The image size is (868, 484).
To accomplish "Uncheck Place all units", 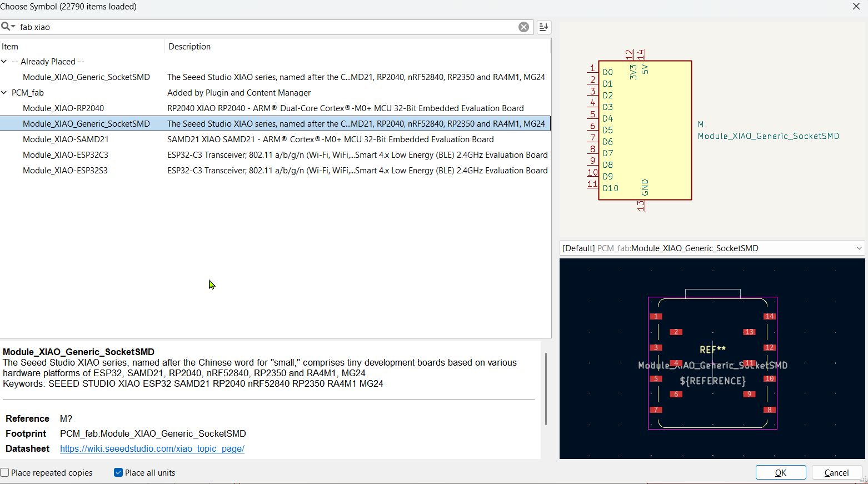I will click(x=118, y=473).
